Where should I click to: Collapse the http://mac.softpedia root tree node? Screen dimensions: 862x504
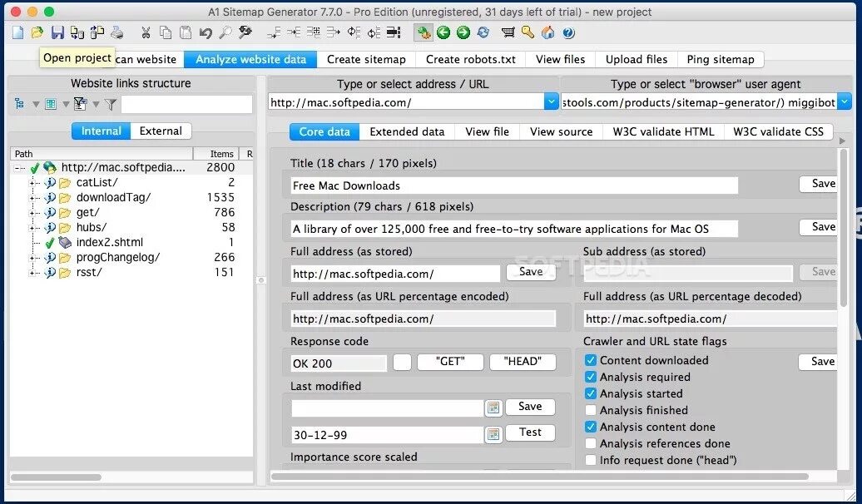click(x=18, y=168)
